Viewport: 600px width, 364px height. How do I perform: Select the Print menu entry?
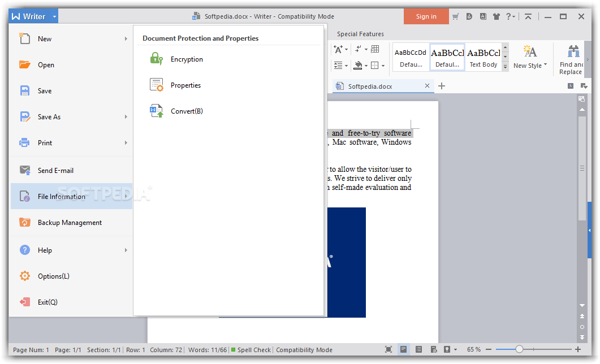tap(72, 142)
